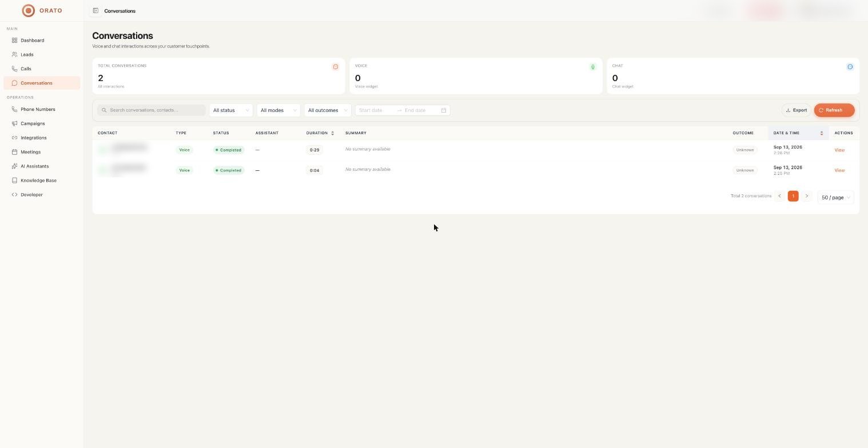Click the Knowledge Base book icon
This screenshot has width=868, height=448.
[14, 181]
